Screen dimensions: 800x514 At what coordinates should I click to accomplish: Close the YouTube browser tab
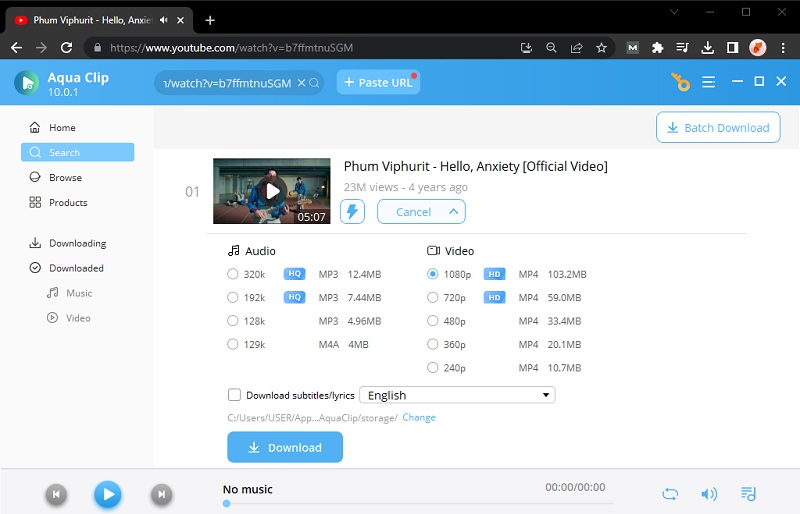click(x=180, y=20)
